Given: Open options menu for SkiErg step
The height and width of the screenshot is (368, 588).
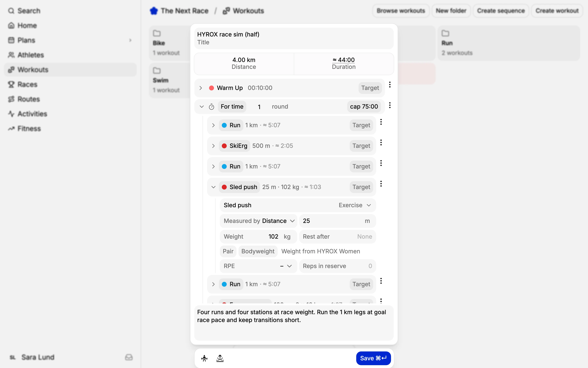Looking at the screenshot, I should tap(381, 142).
